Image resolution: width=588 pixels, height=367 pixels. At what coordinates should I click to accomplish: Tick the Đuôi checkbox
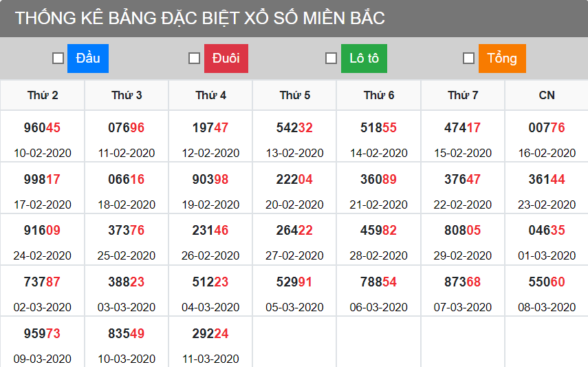pyautogui.click(x=195, y=59)
